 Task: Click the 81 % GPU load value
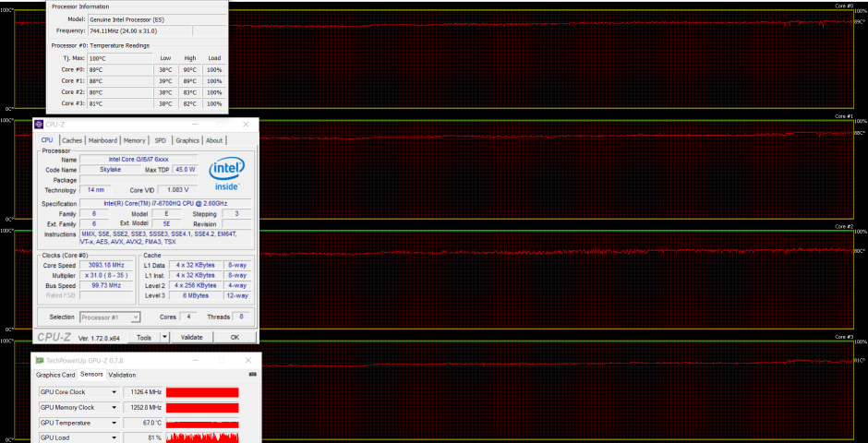[x=143, y=438]
